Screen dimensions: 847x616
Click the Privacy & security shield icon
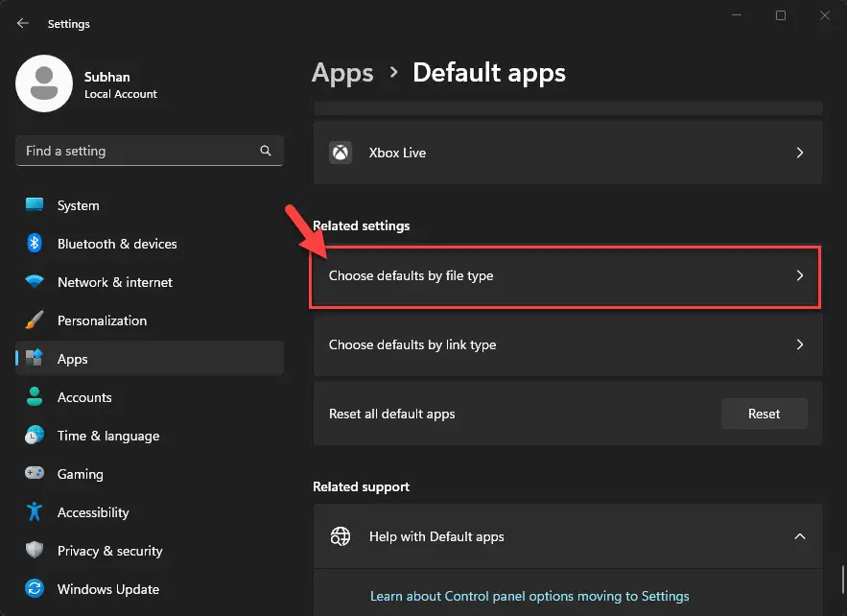click(x=35, y=551)
